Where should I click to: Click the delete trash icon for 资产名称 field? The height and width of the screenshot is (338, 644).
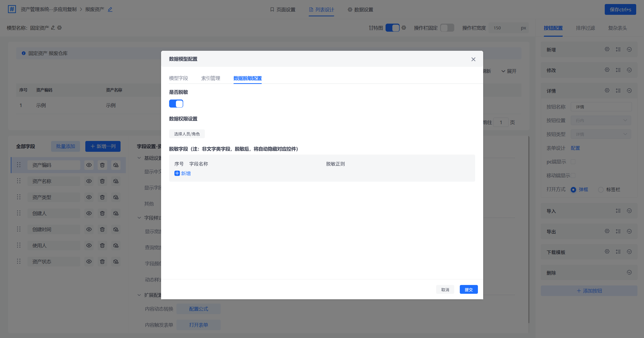pos(102,181)
